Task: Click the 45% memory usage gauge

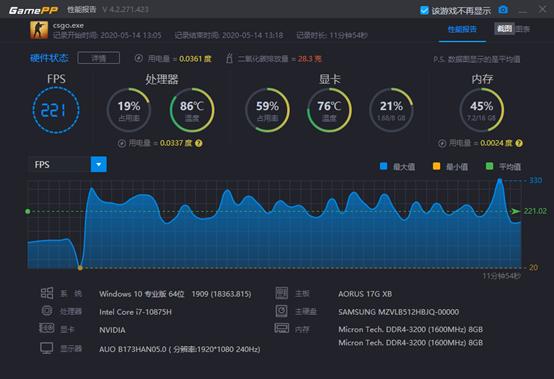Action: [482, 110]
